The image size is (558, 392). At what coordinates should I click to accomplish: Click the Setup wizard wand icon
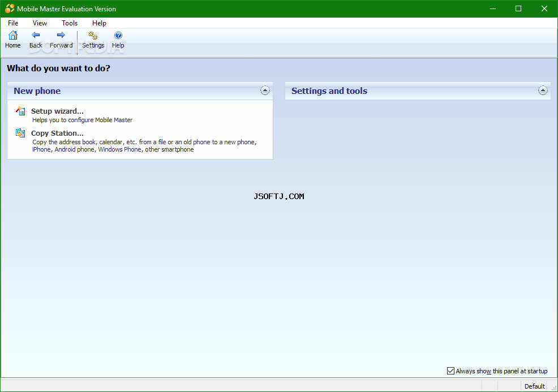(20, 111)
